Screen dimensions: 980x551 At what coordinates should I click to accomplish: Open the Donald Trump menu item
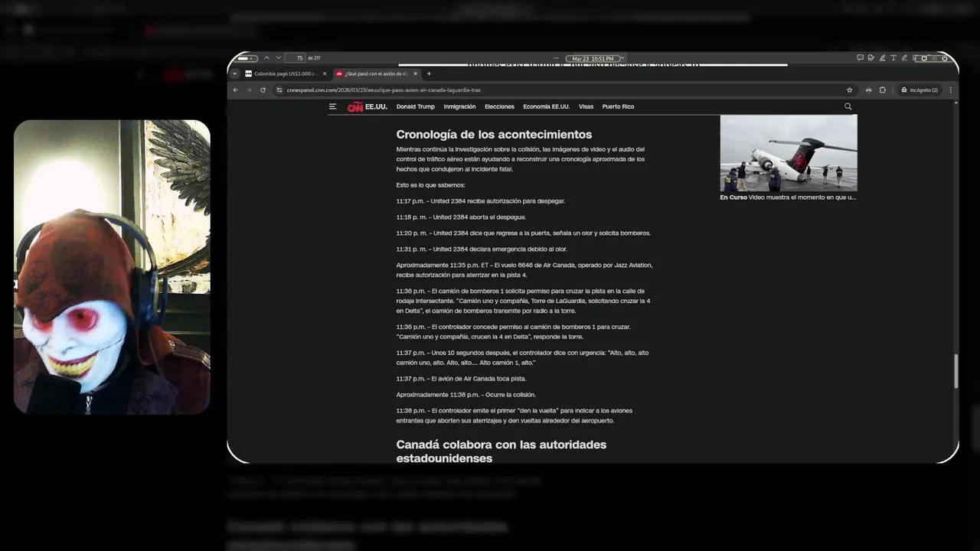(415, 106)
